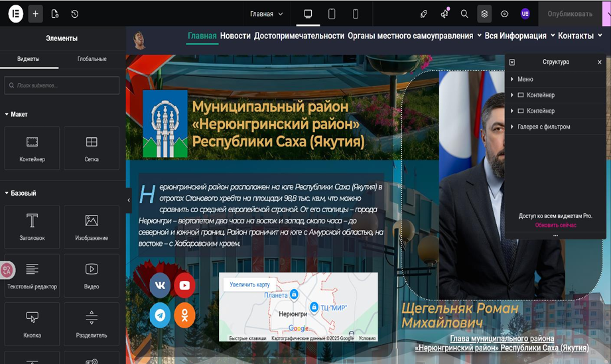
Task: Select the Сетка grid widget
Action: pos(92,149)
